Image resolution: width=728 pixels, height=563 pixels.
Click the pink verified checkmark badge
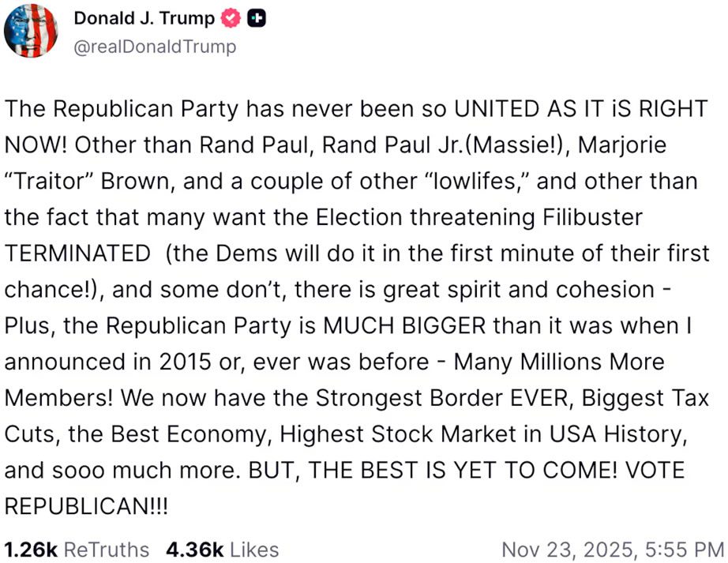click(x=230, y=19)
